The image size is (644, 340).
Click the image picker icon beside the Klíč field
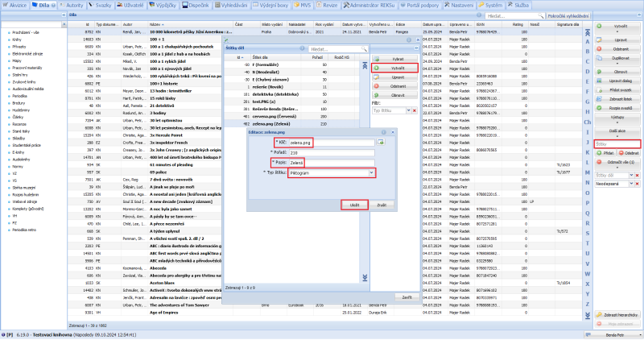point(380,142)
